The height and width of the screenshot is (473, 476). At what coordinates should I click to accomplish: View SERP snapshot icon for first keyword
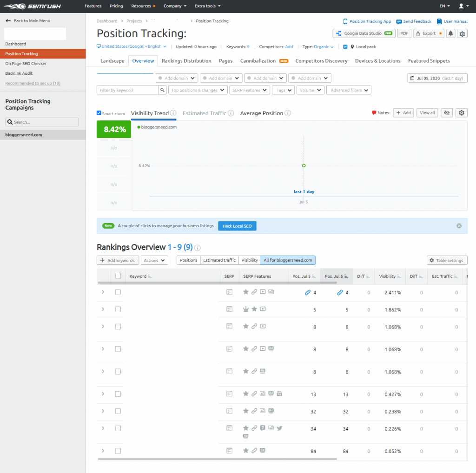click(x=229, y=292)
